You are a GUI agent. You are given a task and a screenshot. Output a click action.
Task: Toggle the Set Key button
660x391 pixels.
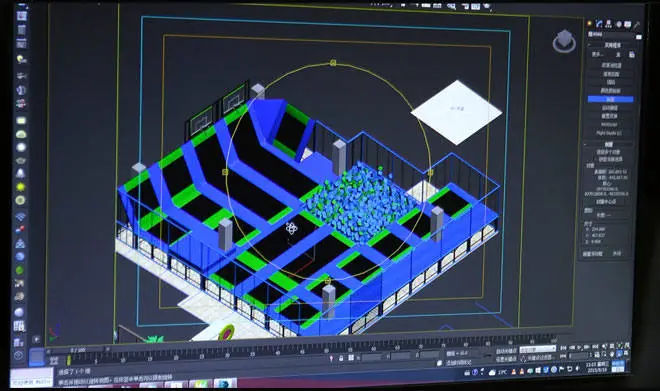[x=506, y=359]
